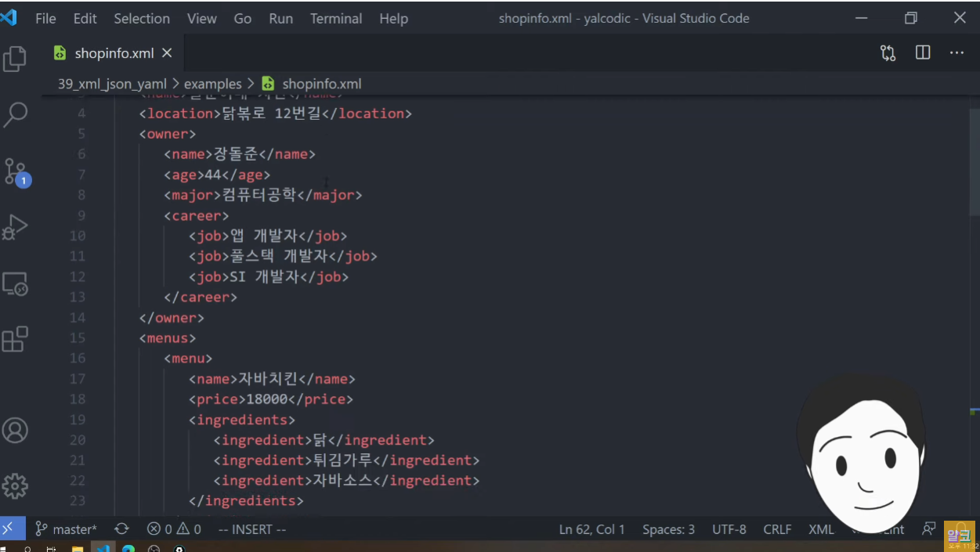The height and width of the screenshot is (552, 980).
Task: Expand the 39_xml_json_yaml breadcrumb
Action: pyautogui.click(x=112, y=84)
